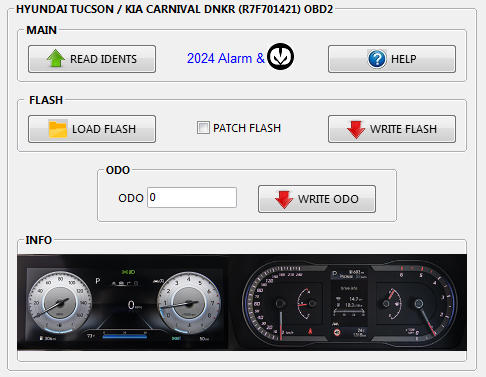The image size is (486, 377).
Task: Click inside the ODO value input field
Action: [x=192, y=197]
